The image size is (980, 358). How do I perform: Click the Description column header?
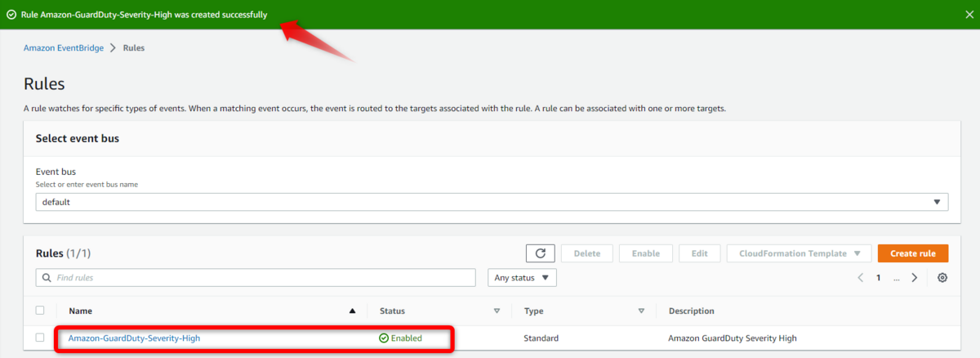tap(691, 311)
